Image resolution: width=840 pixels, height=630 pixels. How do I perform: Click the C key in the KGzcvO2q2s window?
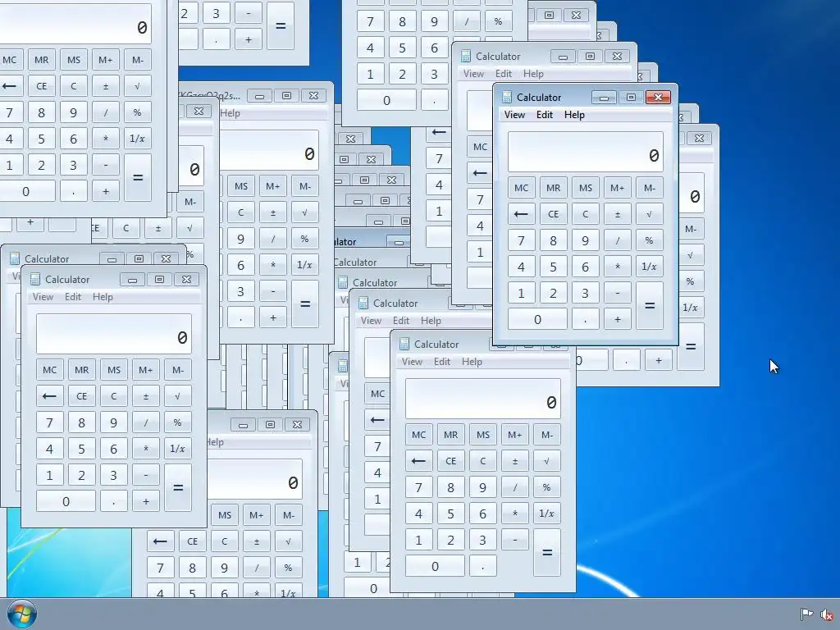coord(241,212)
